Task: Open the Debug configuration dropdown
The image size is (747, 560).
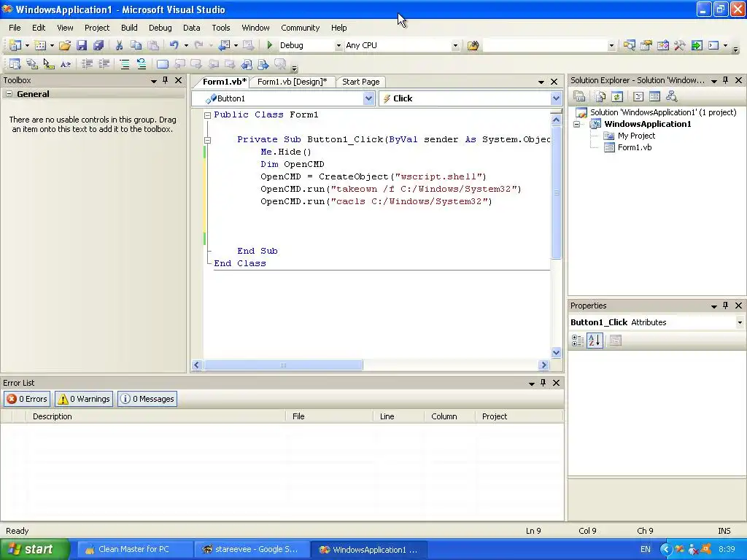Action: (x=338, y=46)
